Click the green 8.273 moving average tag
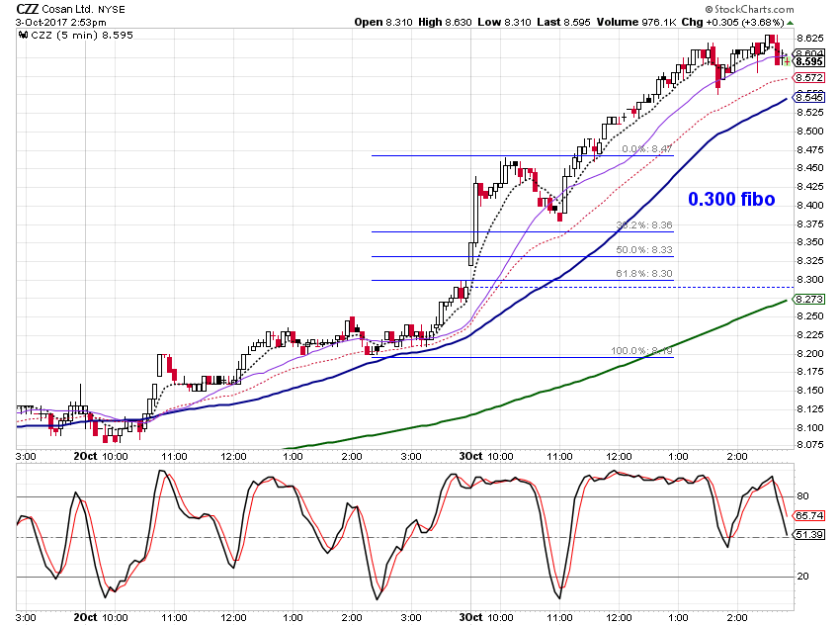Screen dimensions: 840x626 pos(809,299)
